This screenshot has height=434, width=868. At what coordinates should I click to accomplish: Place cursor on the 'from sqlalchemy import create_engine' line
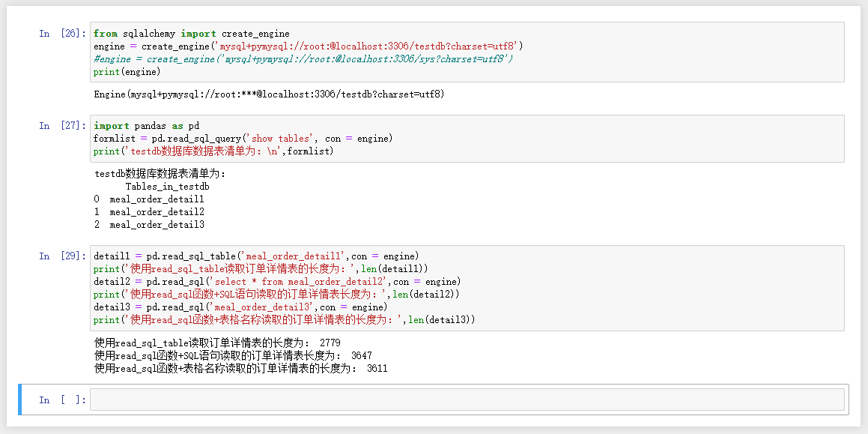[x=192, y=33]
